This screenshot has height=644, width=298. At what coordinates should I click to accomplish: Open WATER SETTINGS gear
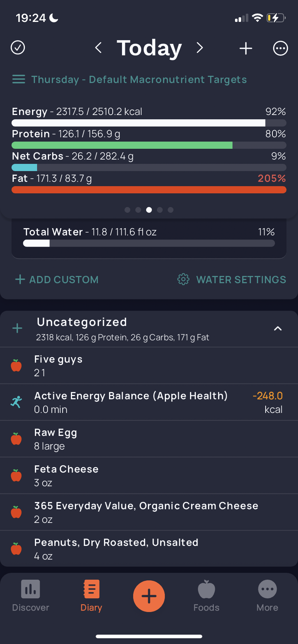[x=232, y=280]
